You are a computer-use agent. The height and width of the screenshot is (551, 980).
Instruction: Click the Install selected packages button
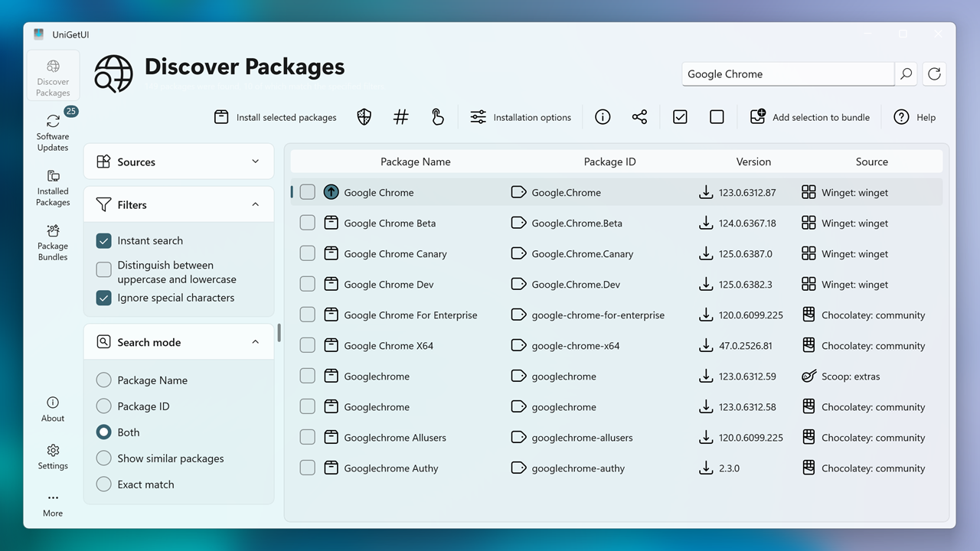point(275,116)
